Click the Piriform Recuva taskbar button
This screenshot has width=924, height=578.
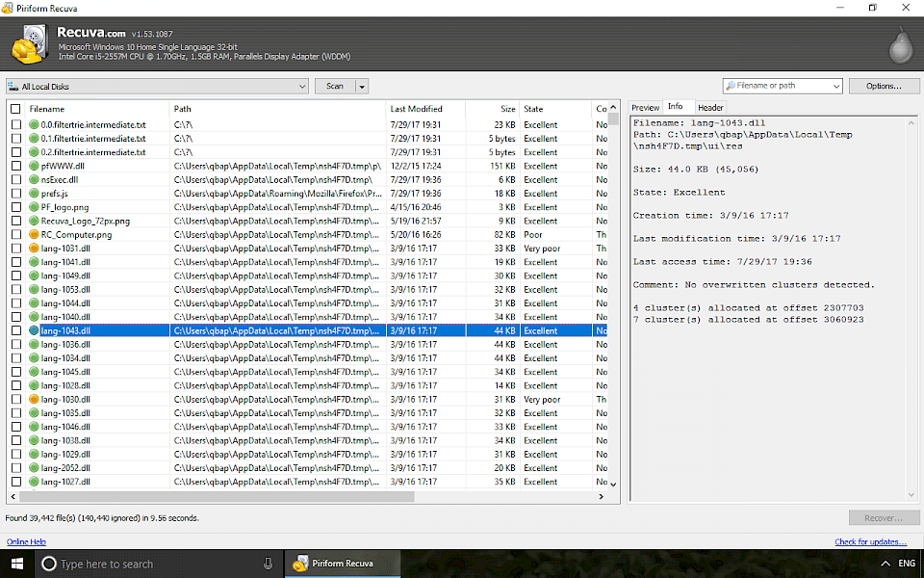click(x=343, y=564)
